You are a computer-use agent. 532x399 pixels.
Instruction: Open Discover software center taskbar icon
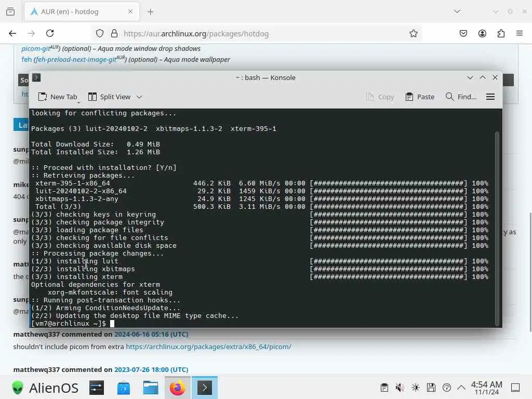pyautogui.click(x=124, y=388)
